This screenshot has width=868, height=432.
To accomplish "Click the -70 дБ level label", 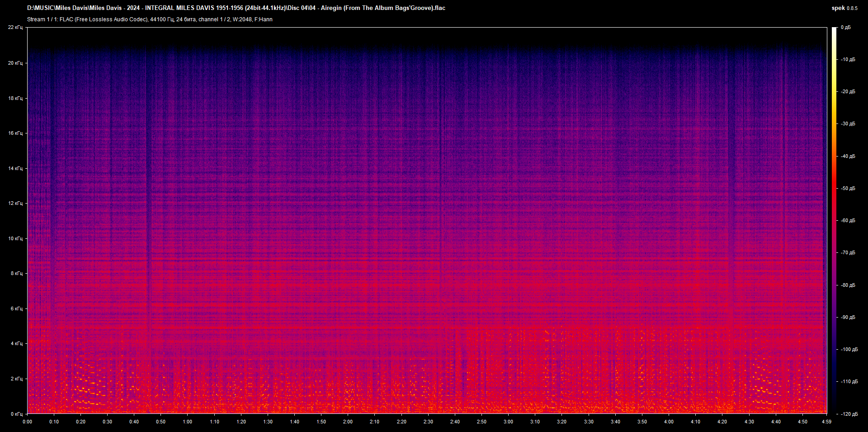I will [848, 252].
